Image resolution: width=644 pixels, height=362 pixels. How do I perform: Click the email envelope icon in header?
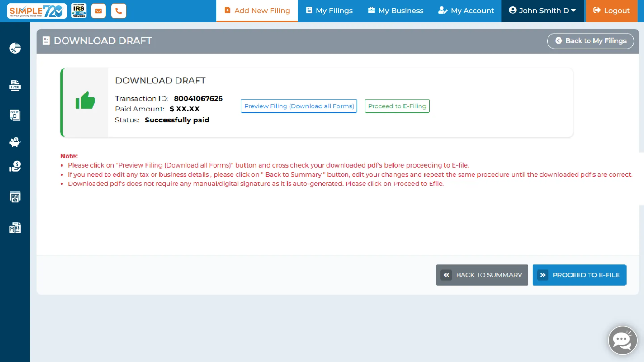[98, 11]
